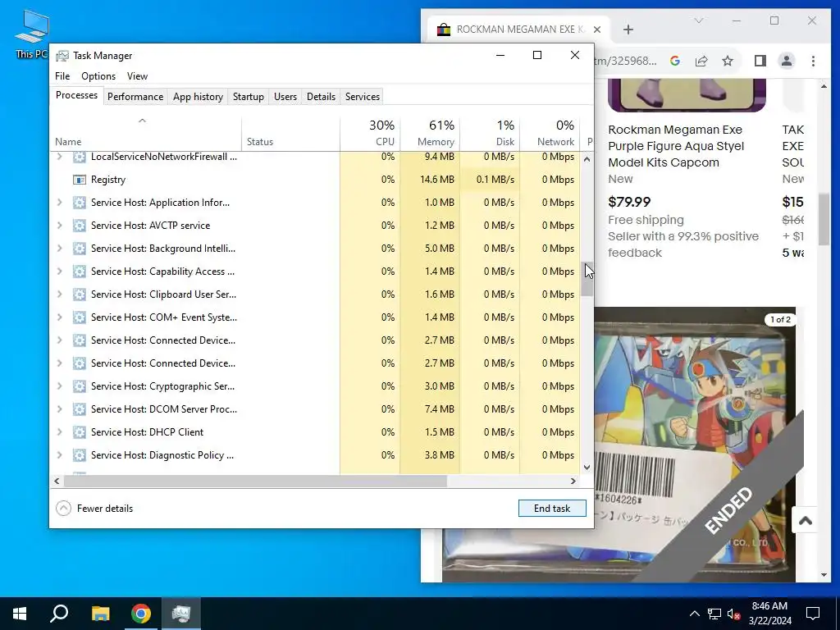Open network status tray icon
This screenshot has width=840, height=630.
point(714,614)
